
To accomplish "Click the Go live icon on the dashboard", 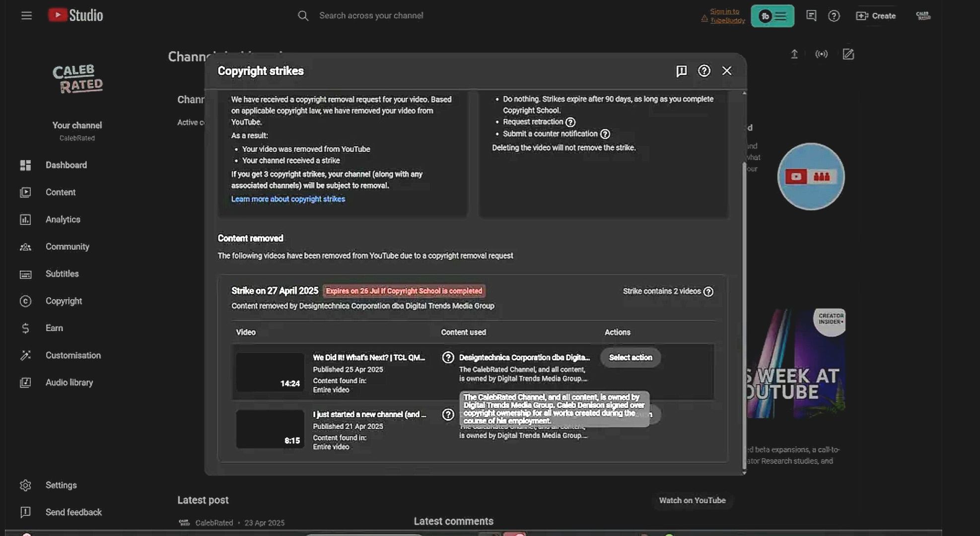I will click(821, 54).
